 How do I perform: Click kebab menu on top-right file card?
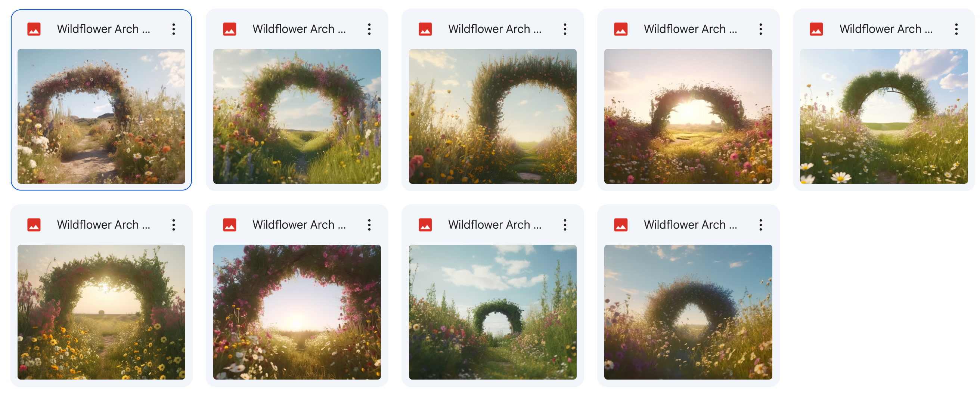(x=956, y=29)
